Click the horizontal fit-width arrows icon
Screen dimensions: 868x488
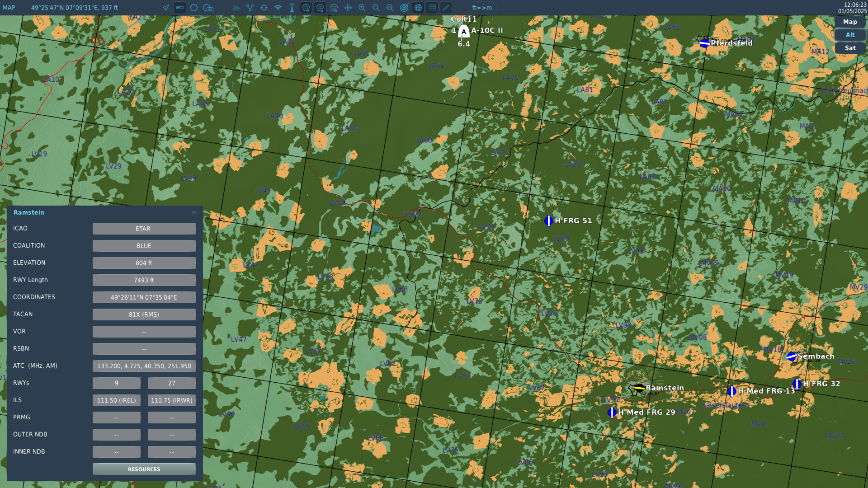click(348, 8)
